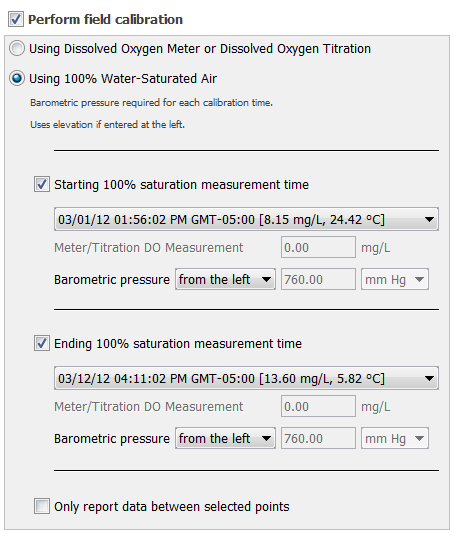Open starting pressure mm Hg units dropdown

point(395,279)
